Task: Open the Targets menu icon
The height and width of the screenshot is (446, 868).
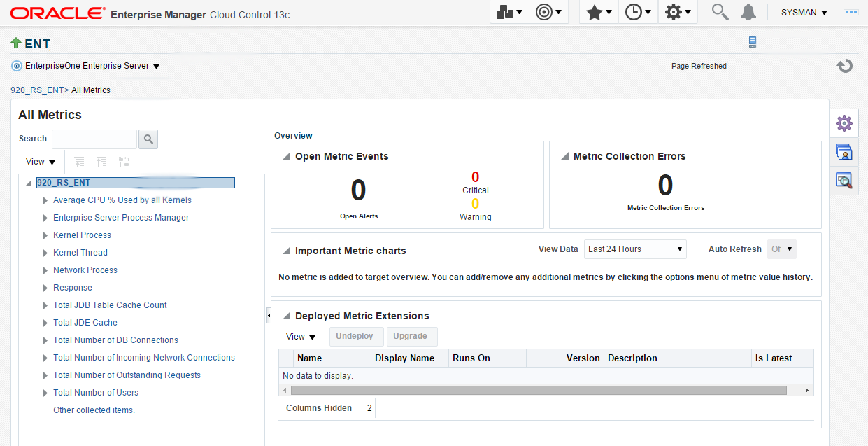Action: pyautogui.click(x=548, y=13)
